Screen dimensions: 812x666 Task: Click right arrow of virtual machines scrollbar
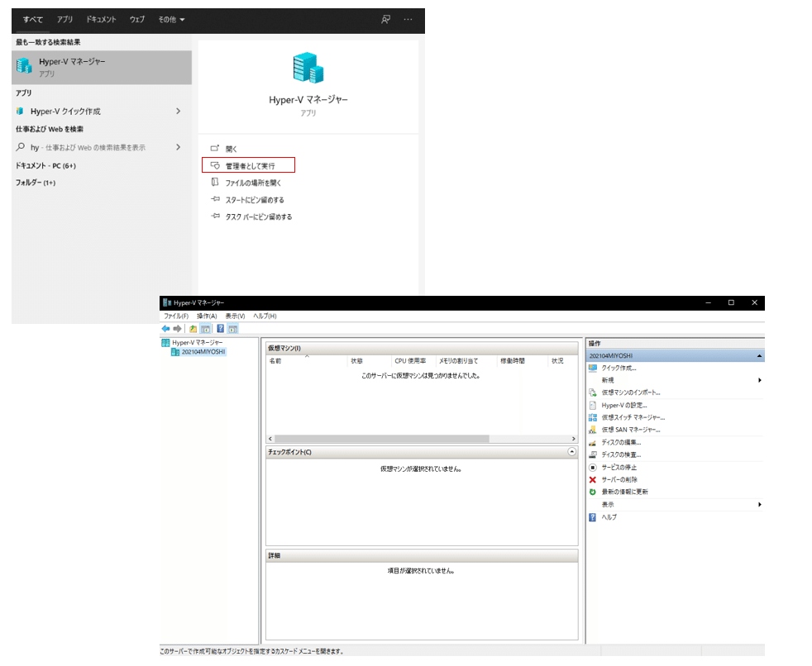click(x=573, y=439)
